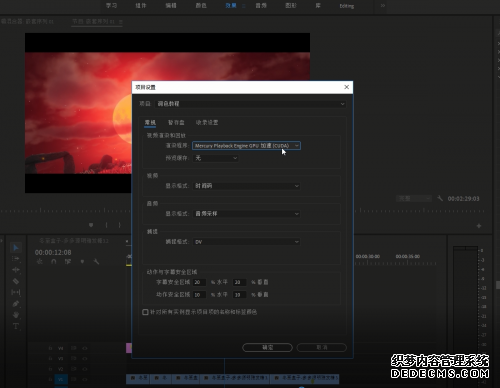Screen dimensions: 500x388
Task: Toggle lock on track V2
Action: (50, 369)
